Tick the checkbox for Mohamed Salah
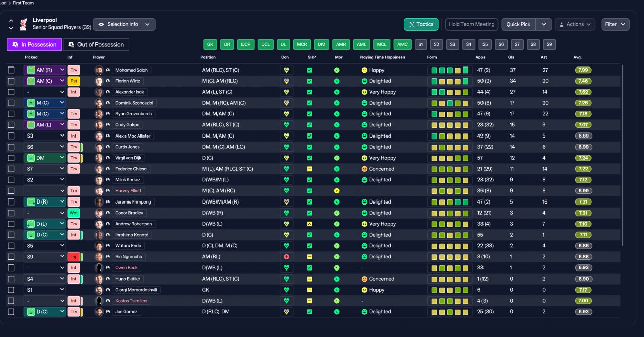 pos(11,70)
